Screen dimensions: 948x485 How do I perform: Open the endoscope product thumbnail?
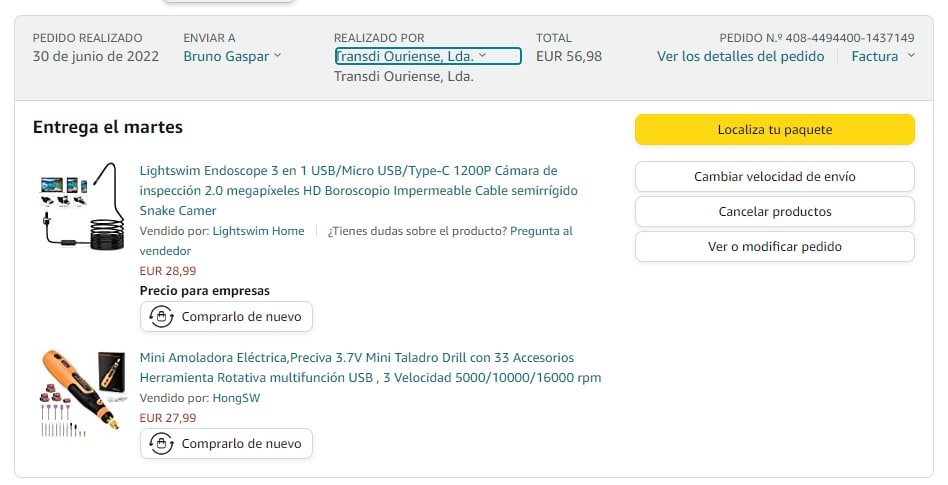pyautogui.click(x=82, y=208)
